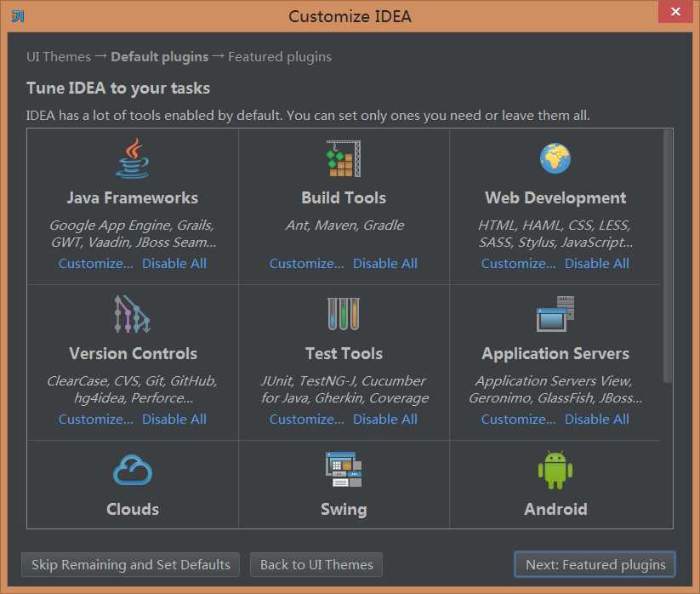Disable all Version Controls plugins
Image resolution: width=700 pixels, height=594 pixels.
click(x=174, y=420)
